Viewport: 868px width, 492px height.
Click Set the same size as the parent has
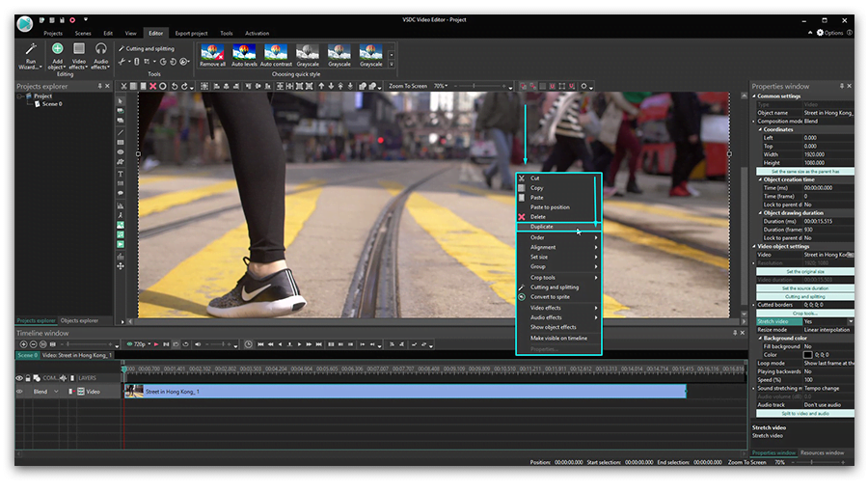tap(805, 172)
